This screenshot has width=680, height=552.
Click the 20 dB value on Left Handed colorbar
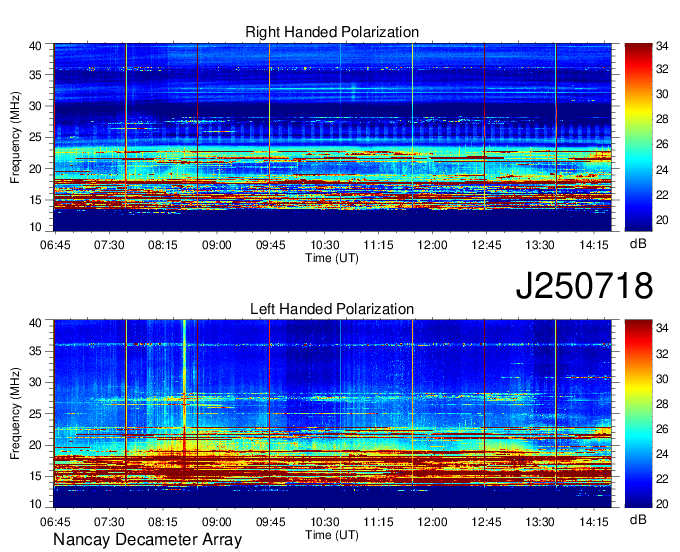tap(662, 503)
